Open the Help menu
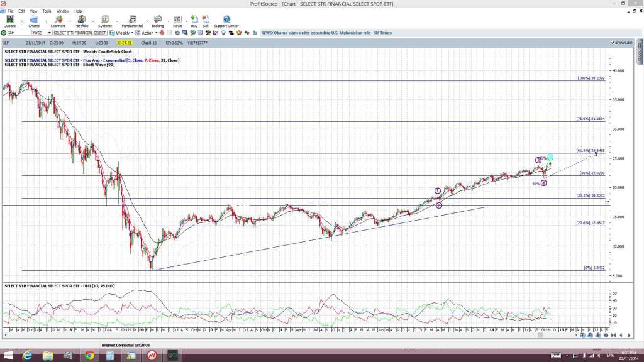 [78, 11]
